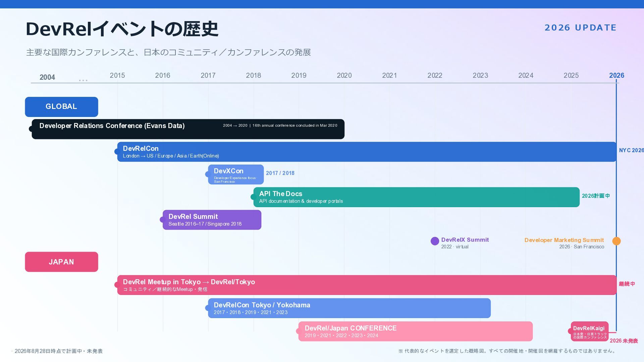Select the "DevRel/Japan CONFERENCE" bar title
The height and width of the screenshot is (362, 644).
(x=351, y=328)
